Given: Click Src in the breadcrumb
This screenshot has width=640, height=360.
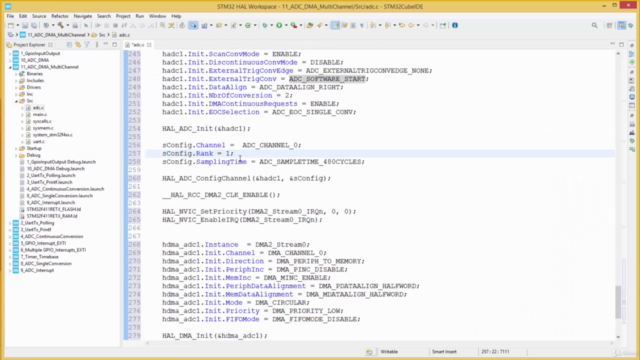Looking at the screenshot, I should pos(102,35).
